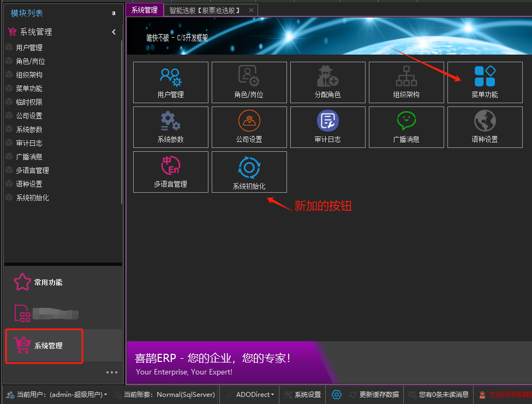The width and height of the screenshot is (532, 404).
Task: Open the 角色/岗位 tile in main grid
Action: coord(249,82)
